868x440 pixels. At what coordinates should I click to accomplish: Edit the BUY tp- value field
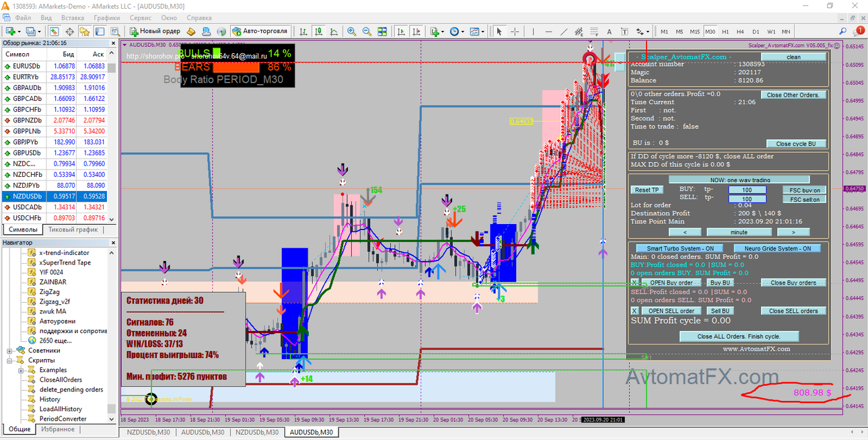[x=748, y=190]
